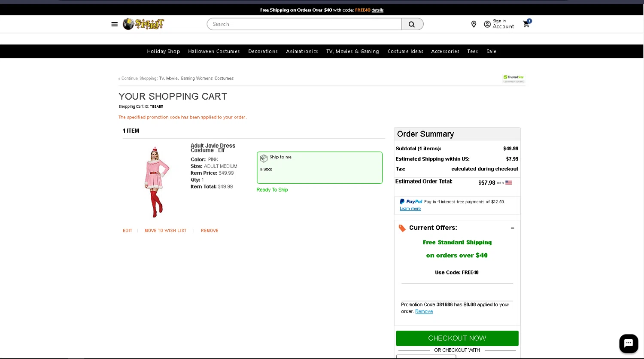Click Use Code: FREE40 text
The width and height of the screenshot is (644, 359).
pos(457,272)
